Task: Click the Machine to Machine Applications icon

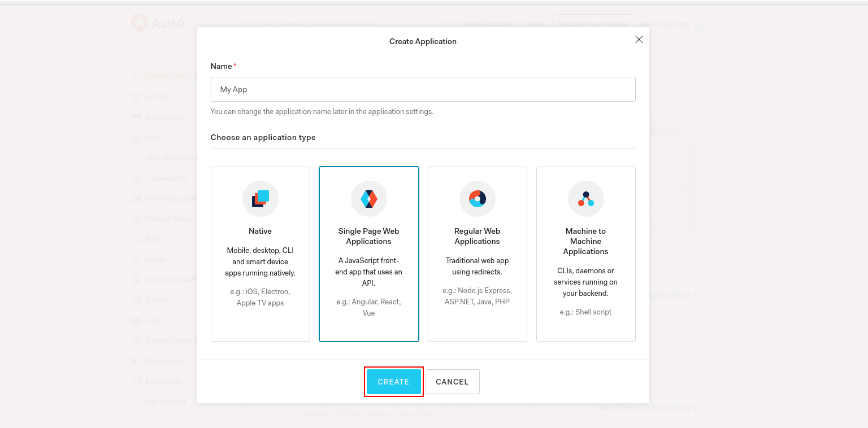Action: 586,199
